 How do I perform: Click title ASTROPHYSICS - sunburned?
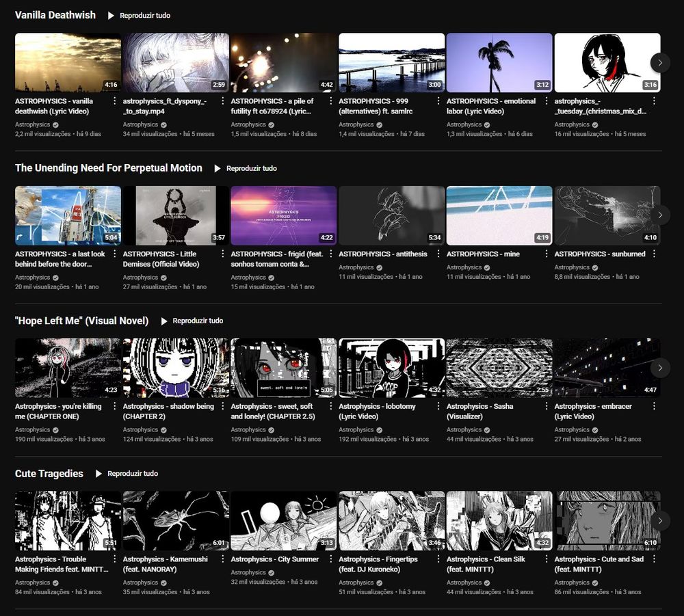600,254
